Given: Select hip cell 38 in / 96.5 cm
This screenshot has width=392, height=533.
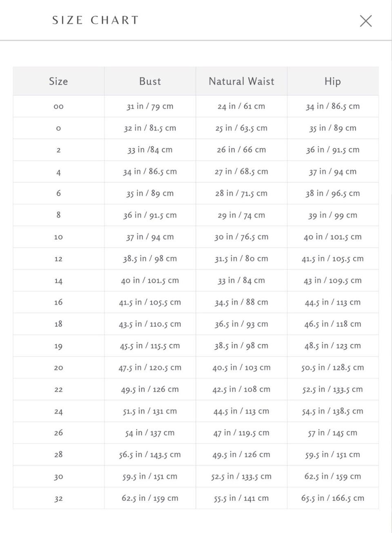Looking at the screenshot, I should click(x=332, y=193).
